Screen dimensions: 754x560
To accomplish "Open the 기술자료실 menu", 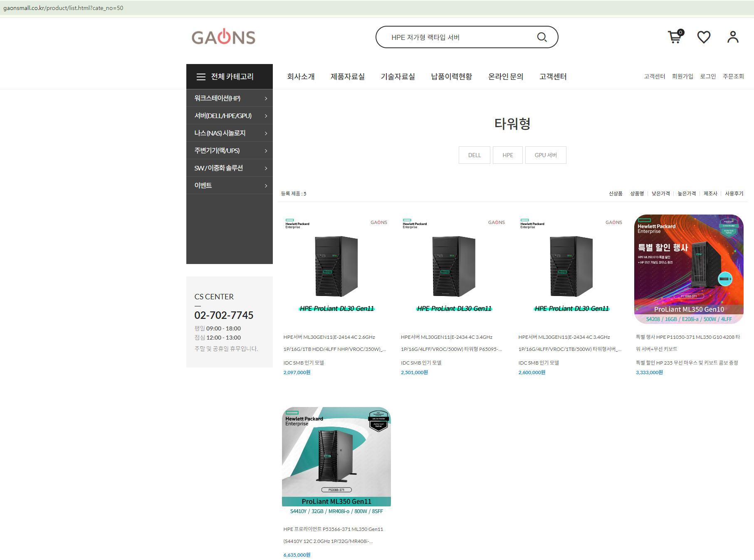I will tap(398, 76).
